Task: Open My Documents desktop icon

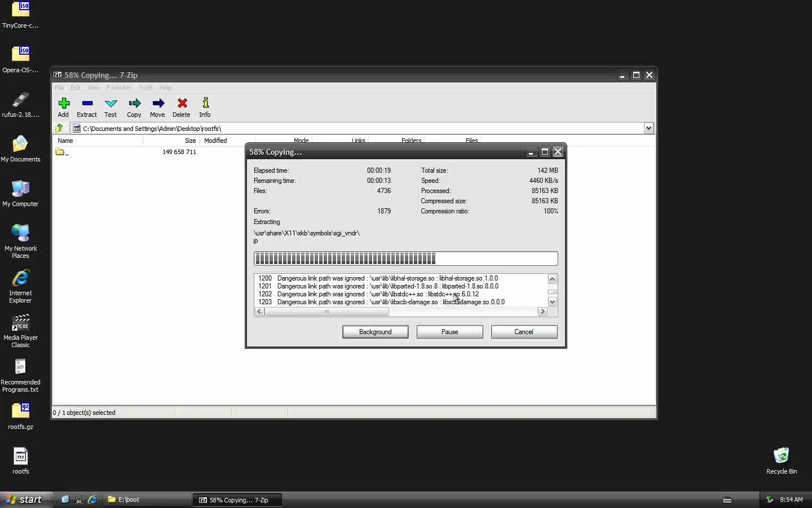Action: [20, 149]
